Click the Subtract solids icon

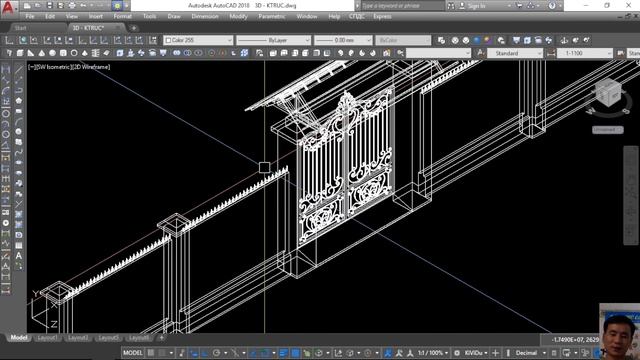click(x=187, y=53)
